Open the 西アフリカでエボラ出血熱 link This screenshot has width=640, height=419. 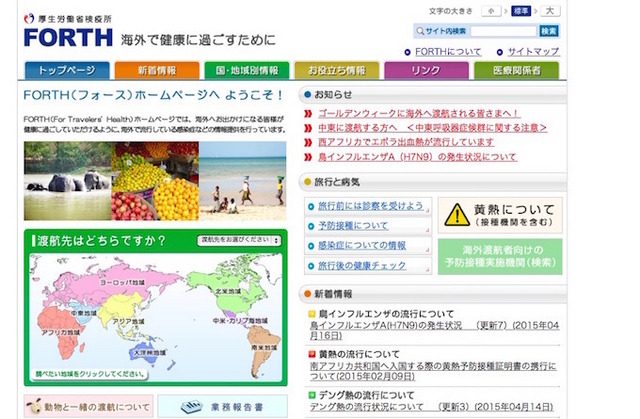pos(406,142)
